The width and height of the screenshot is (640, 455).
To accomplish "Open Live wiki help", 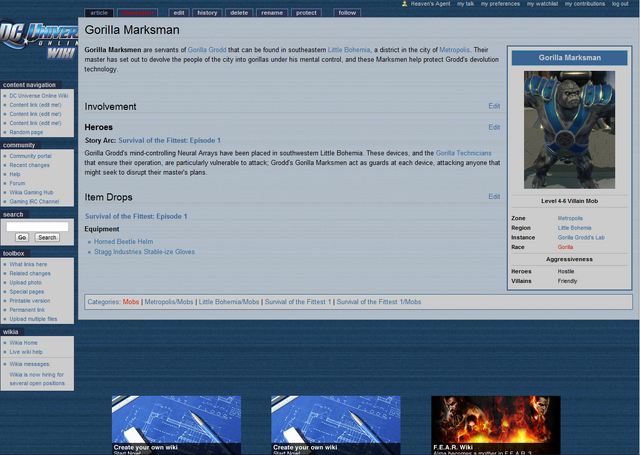I will point(26,352).
